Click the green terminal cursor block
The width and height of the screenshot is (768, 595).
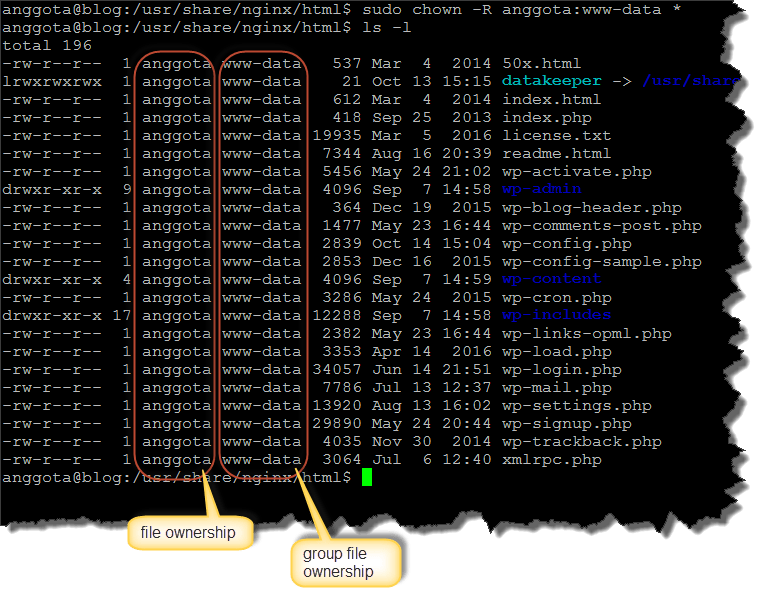point(367,478)
